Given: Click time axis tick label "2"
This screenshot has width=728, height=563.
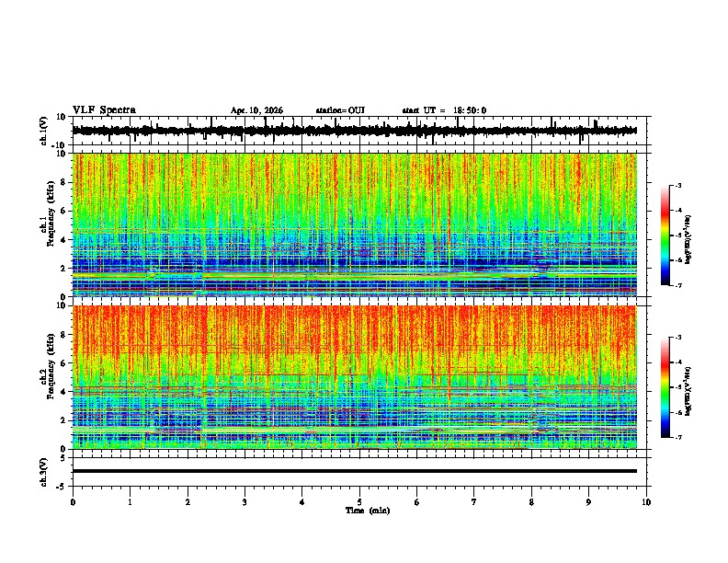Looking at the screenshot, I should (188, 502).
